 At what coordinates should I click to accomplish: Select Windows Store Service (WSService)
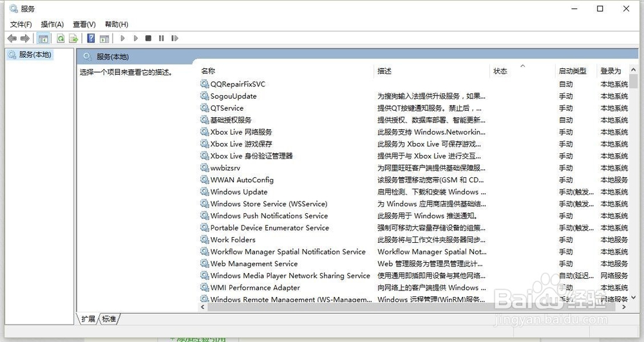pos(269,204)
